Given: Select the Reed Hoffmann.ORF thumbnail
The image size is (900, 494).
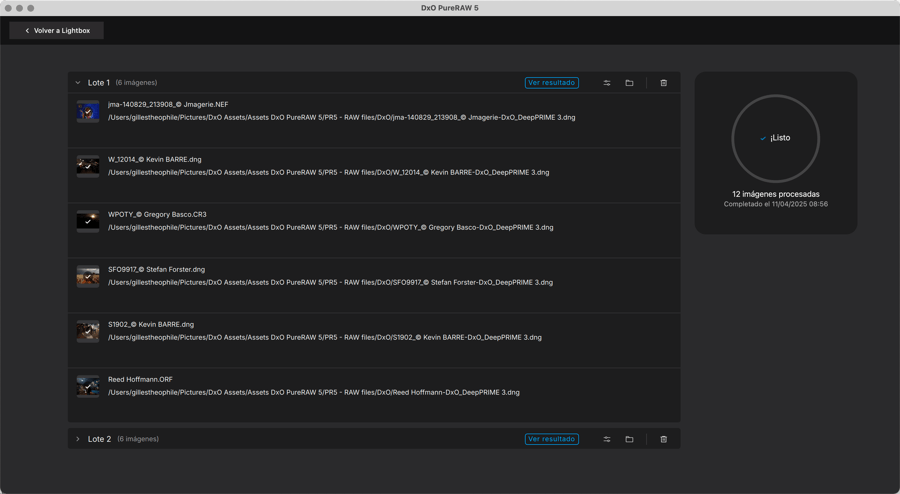Looking at the screenshot, I should click(88, 386).
